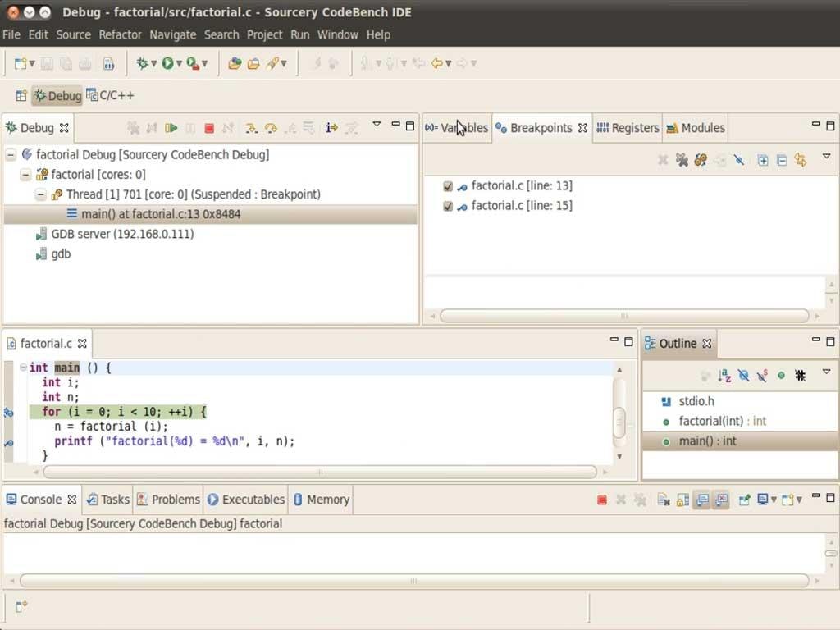The image size is (840, 630).
Task: Click the Step Into icon
Action: point(251,128)
